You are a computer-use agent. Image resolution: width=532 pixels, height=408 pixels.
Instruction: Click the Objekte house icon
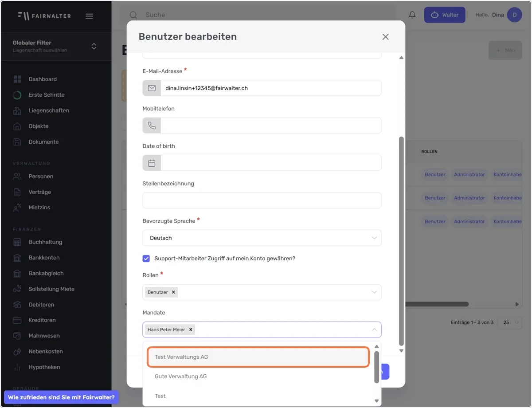17,126
